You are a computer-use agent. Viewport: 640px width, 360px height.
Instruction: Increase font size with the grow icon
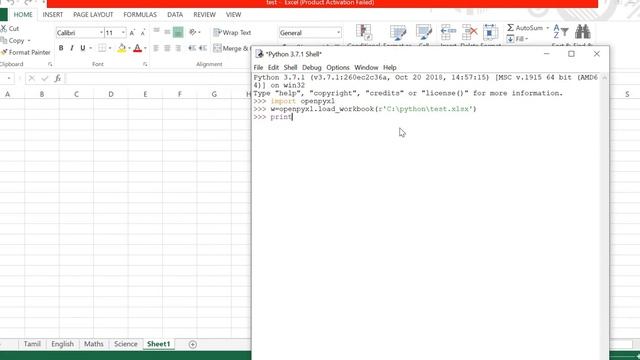tap(132, 33)
